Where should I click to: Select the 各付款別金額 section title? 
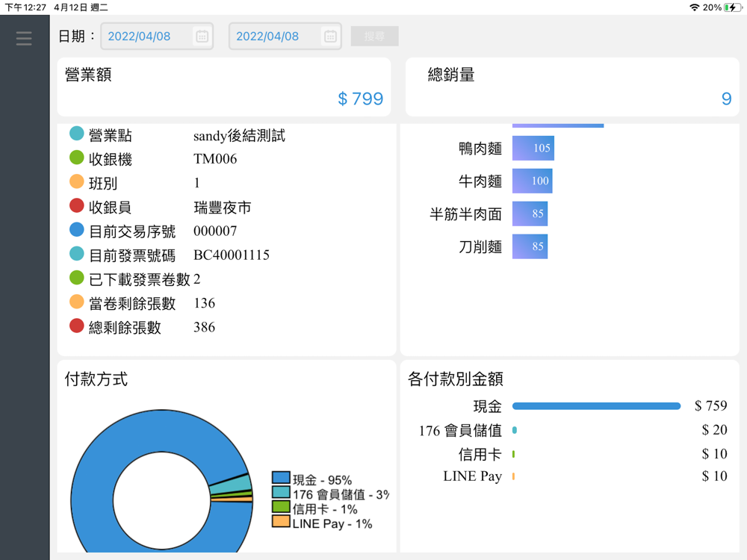(456, 379)
